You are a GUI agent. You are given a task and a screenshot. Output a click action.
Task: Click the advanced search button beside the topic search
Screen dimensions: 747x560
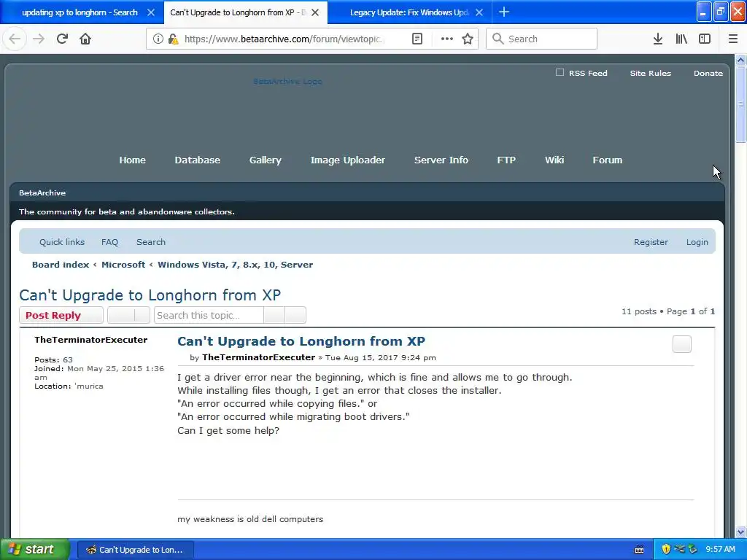[295, 315]
